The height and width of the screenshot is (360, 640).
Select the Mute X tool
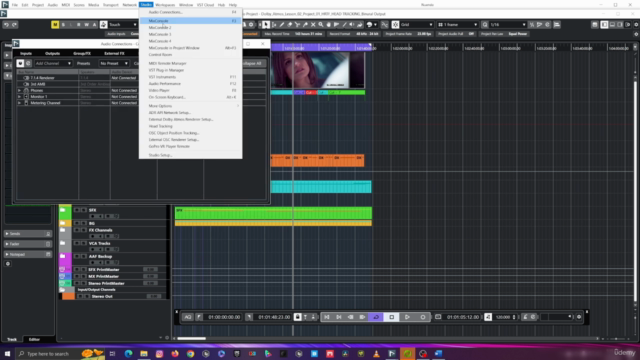click(x=313, y=24)
